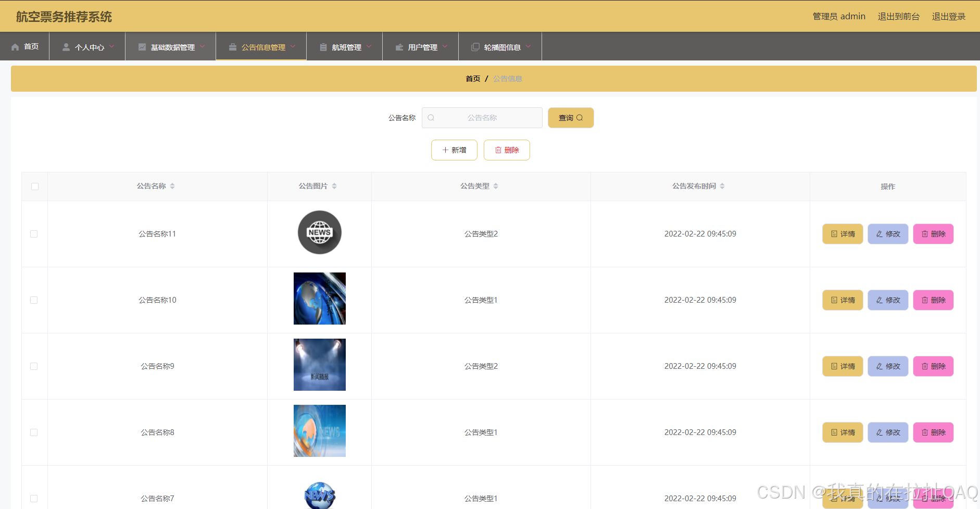980x509 pixels.
Task: Open the 首页 breadcrumb link
Action: click(x=472, y=78)
